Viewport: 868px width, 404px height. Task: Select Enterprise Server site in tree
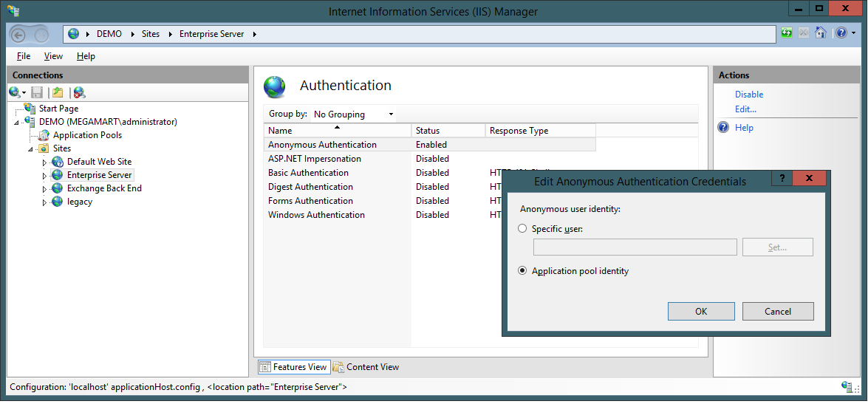[99, 175]
